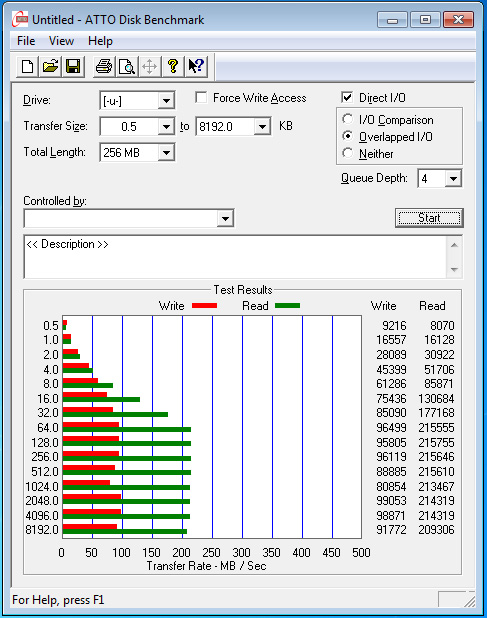Choose the Neither radio option
The height and width of the screenshot is (618, 487).
pyautogui.click(x=348, y=153)
